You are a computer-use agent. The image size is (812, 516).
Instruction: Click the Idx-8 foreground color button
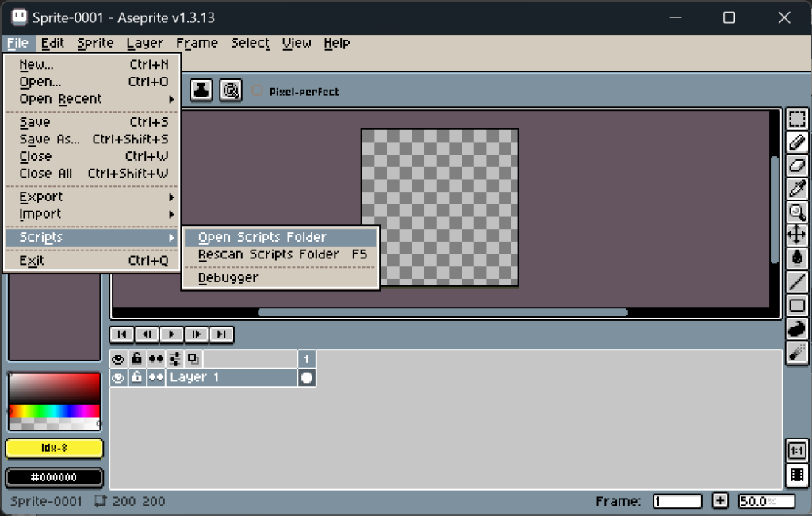tap(55, 449)
